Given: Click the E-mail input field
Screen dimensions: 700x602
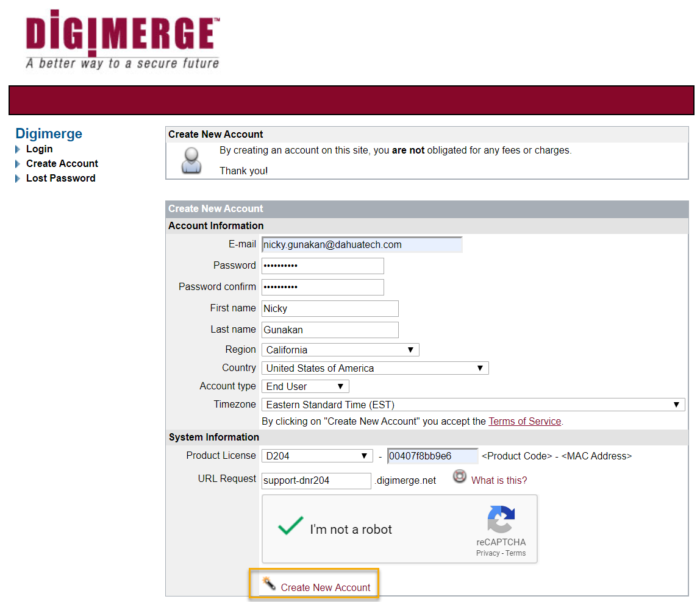Looking at the screenshot, I should [362, 244].
